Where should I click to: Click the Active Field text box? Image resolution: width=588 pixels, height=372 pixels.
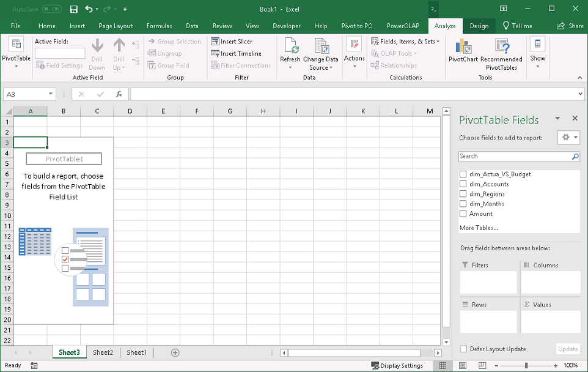(60, 53)
